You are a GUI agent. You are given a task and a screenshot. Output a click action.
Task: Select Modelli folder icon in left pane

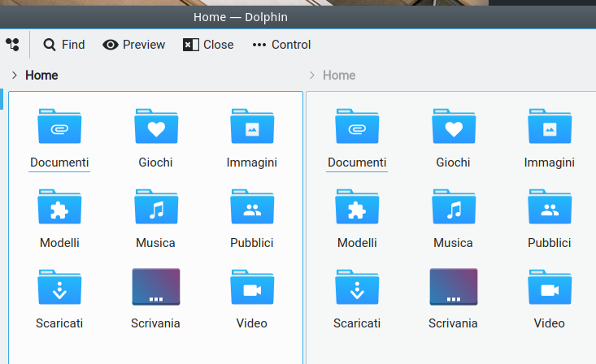[59, 207]
